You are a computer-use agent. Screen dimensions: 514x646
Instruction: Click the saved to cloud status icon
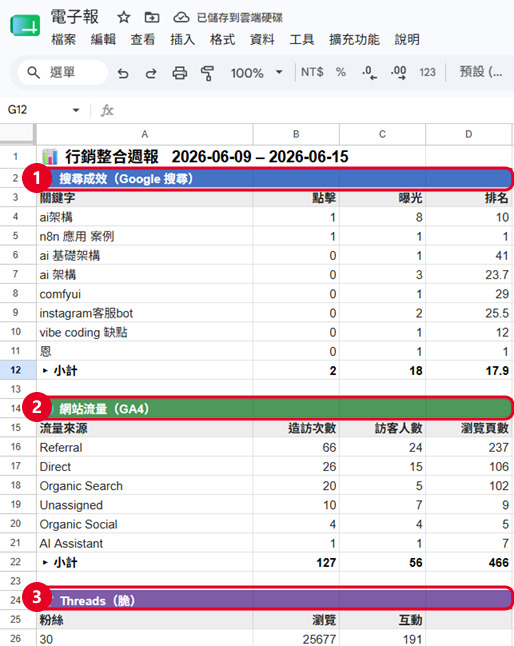tap(181, 18)
